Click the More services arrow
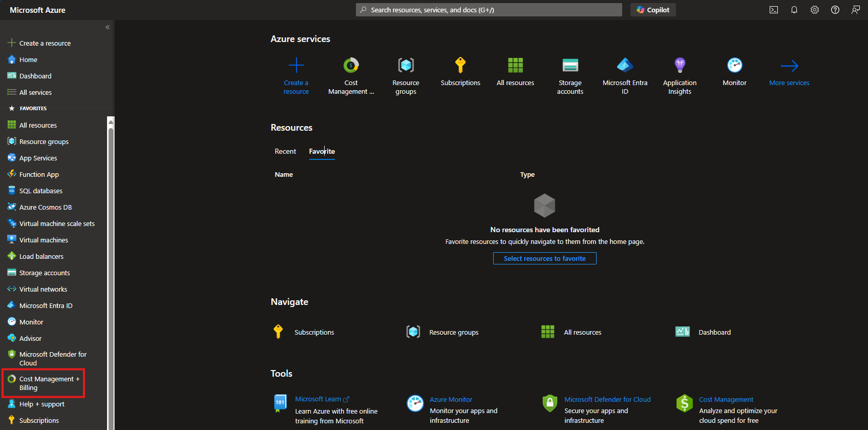This screenshot has width=868, height=430. tap(789, 66)
